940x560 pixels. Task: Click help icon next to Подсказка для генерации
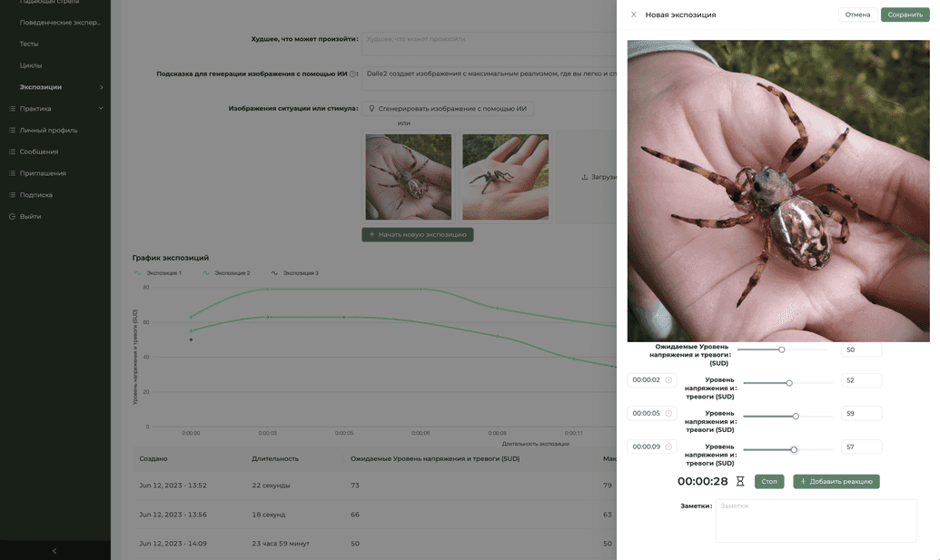coord(353,74)
